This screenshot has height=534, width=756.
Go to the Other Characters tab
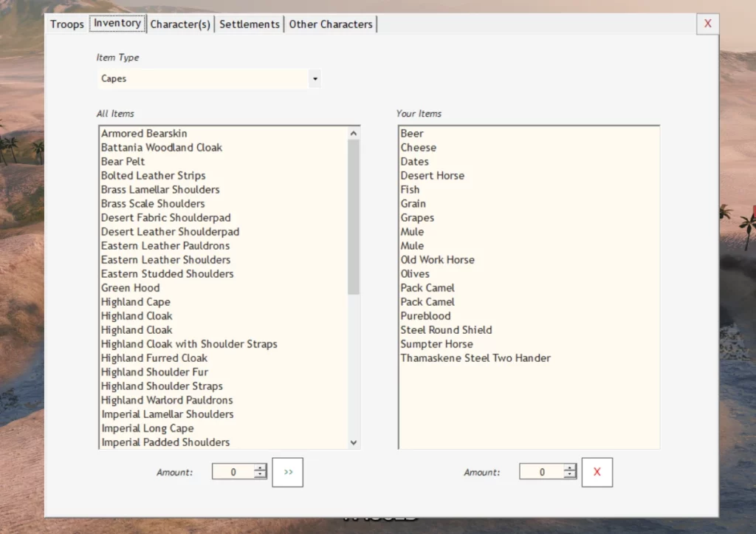coord(331,24)
